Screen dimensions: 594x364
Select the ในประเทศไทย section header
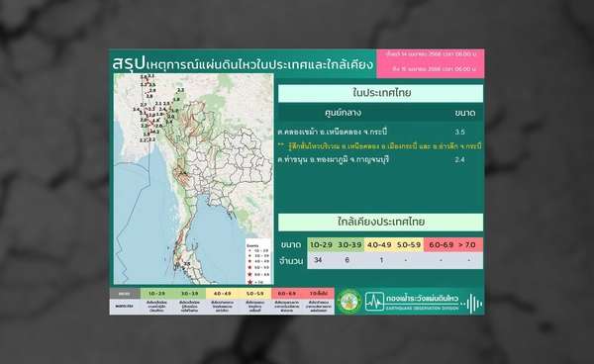pyautogui.click(x=381, y=93)
